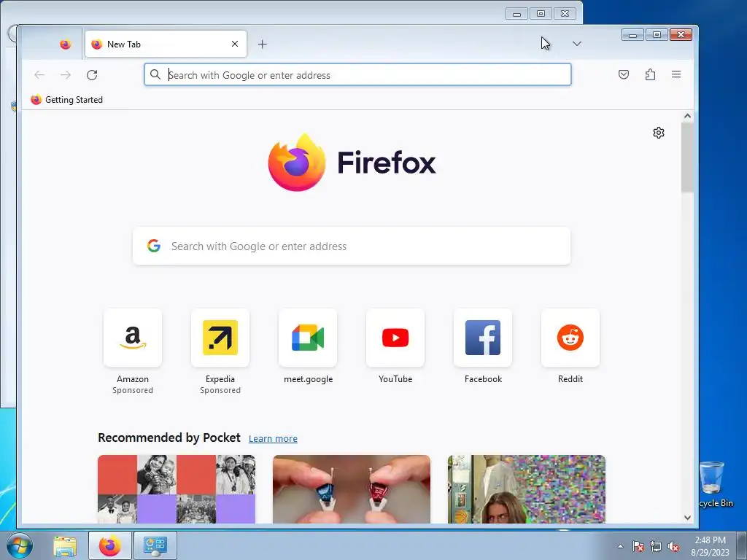Open the Windows Start menu
747x560 pixels.
point(20,545)
